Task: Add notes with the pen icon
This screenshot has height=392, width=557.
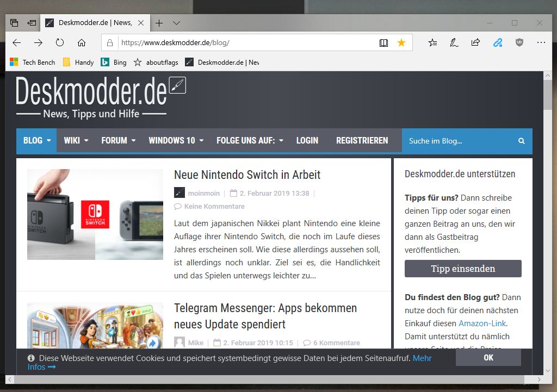Action: [454, 42]
